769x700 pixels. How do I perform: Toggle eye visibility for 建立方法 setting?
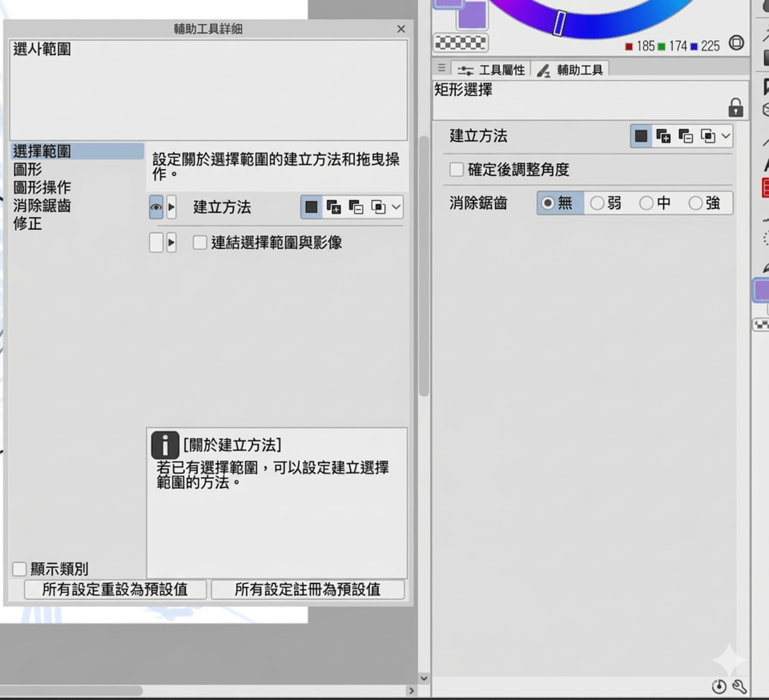pyautogui.click(x=156, y=207)
